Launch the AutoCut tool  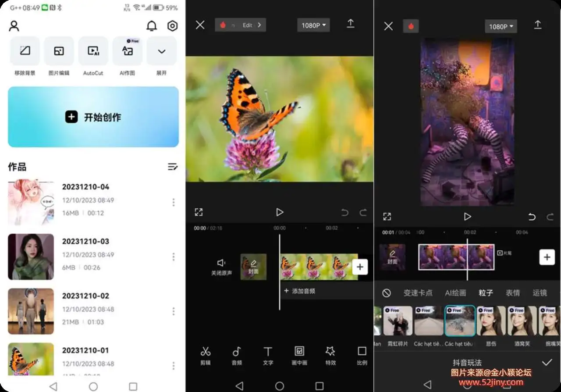(x=93, y=52)
